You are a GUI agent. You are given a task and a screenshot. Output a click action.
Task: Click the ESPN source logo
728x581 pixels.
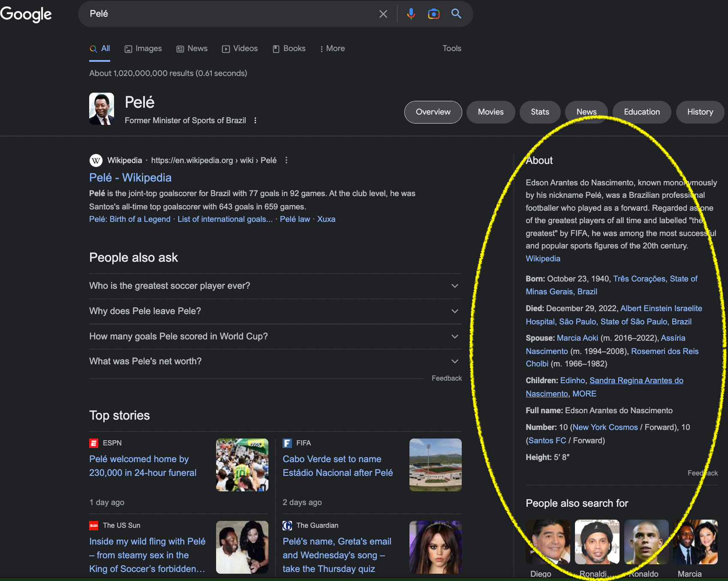pyautogui.click(x=93, y=443)
